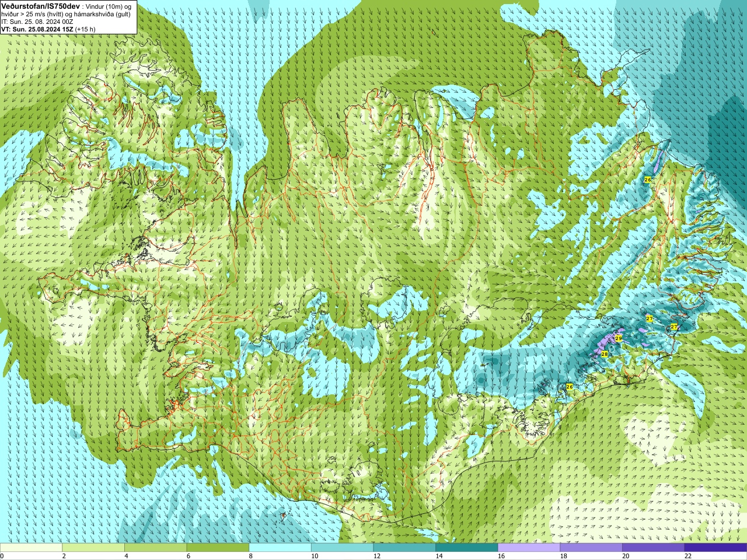Click the scale value 4
The height and width of the screenshot is (560, 747).
[126, 556]
